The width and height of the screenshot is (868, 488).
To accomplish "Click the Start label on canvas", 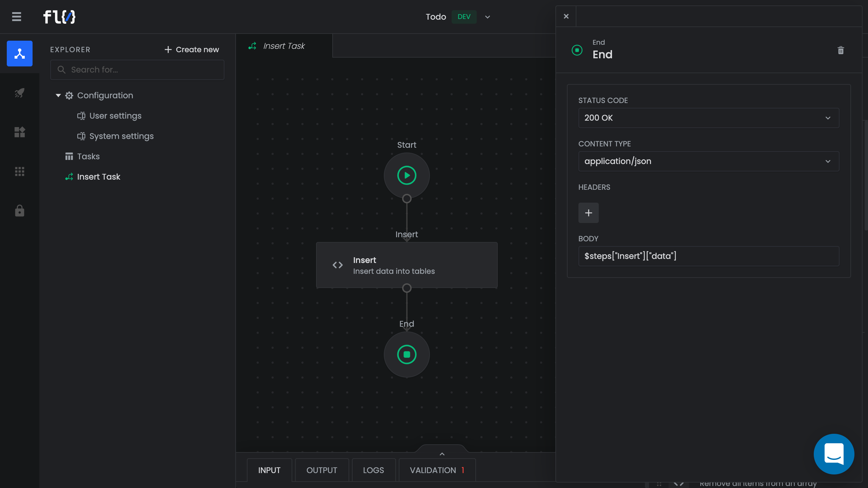I will click(x=407, y=145).
